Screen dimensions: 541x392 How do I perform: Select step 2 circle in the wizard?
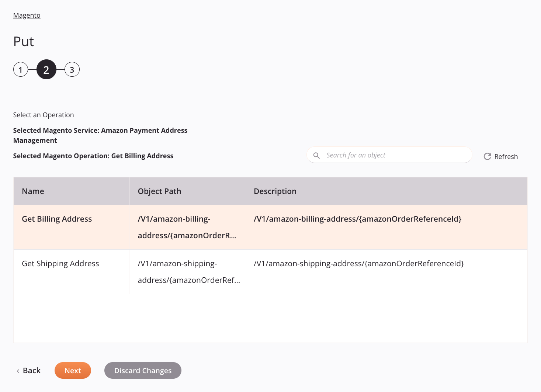[46, 69]
